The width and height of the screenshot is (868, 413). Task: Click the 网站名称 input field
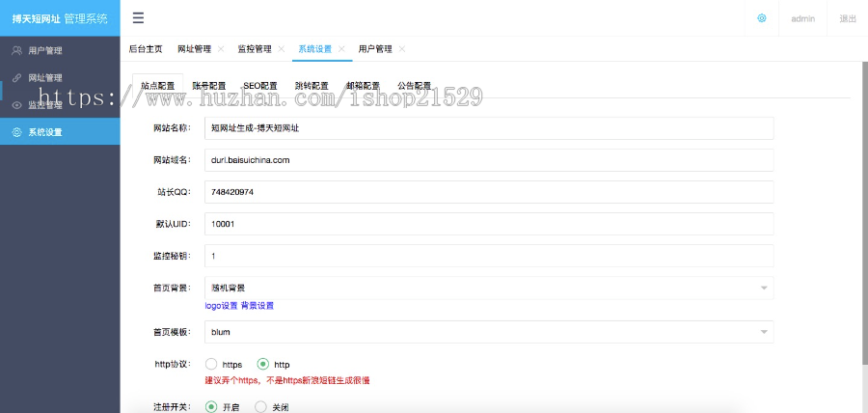pyautogui.click(x=489, y=128)
